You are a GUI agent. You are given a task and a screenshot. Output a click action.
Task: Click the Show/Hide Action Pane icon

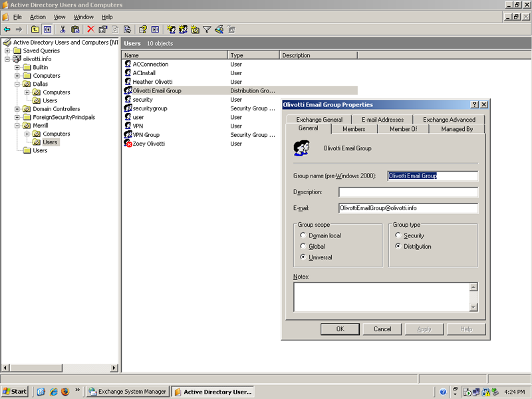pos(155,29)
